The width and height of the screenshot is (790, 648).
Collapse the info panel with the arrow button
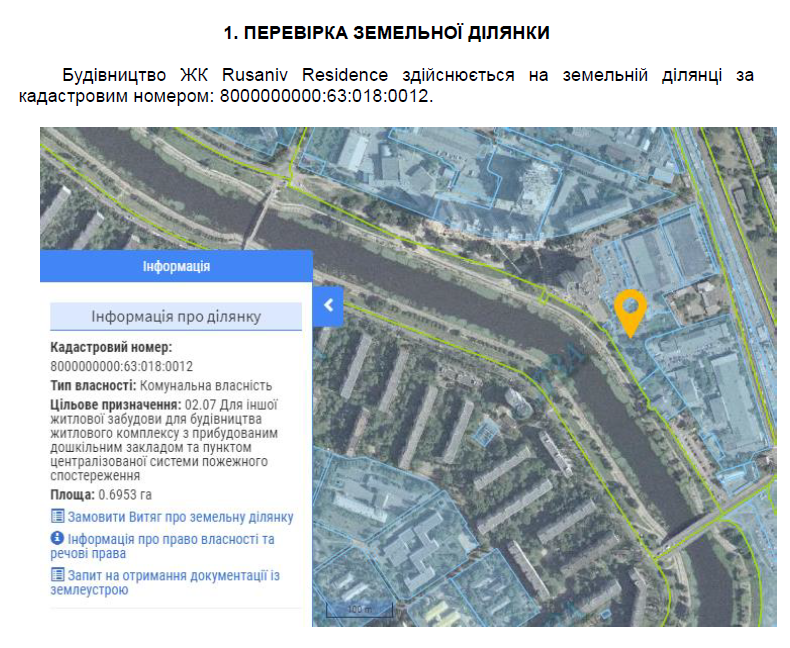[x=328, y=305]
